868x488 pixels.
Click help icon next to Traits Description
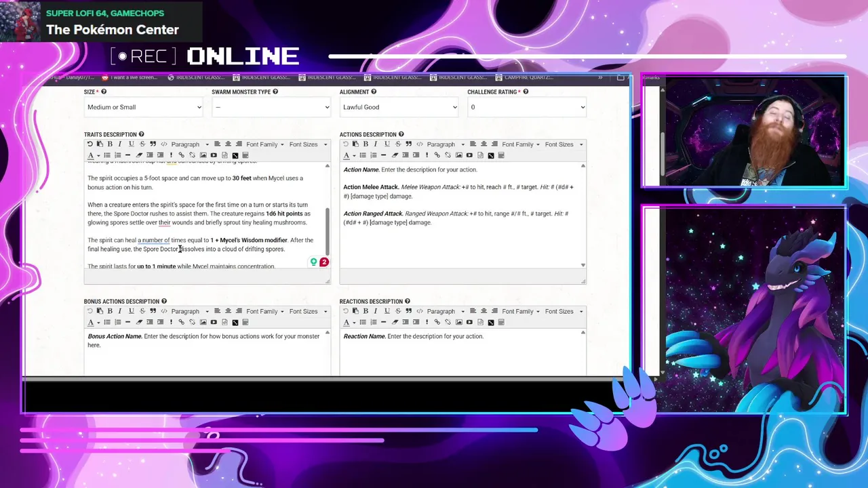(142, 134)
